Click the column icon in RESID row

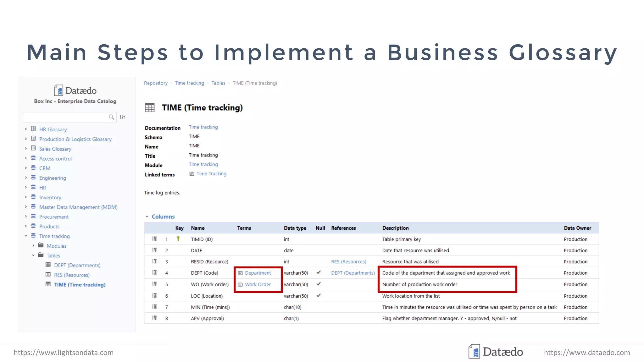tap(155, 261)
